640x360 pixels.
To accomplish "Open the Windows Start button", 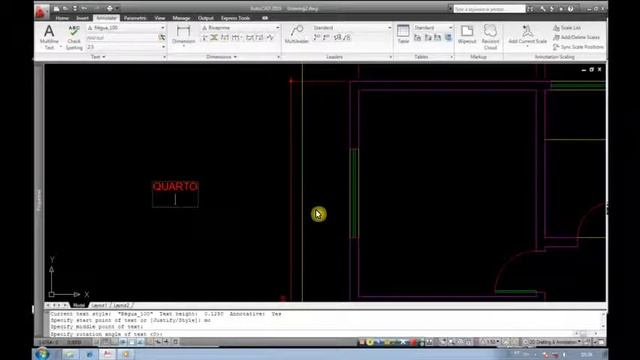I will click(x=42, y=353).
